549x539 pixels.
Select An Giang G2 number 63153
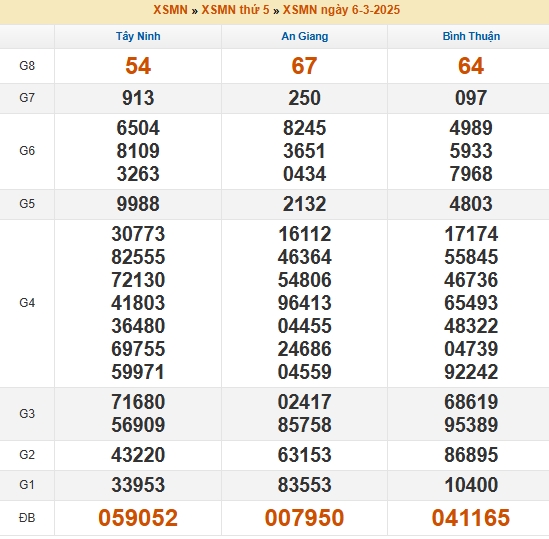(304, 455)
